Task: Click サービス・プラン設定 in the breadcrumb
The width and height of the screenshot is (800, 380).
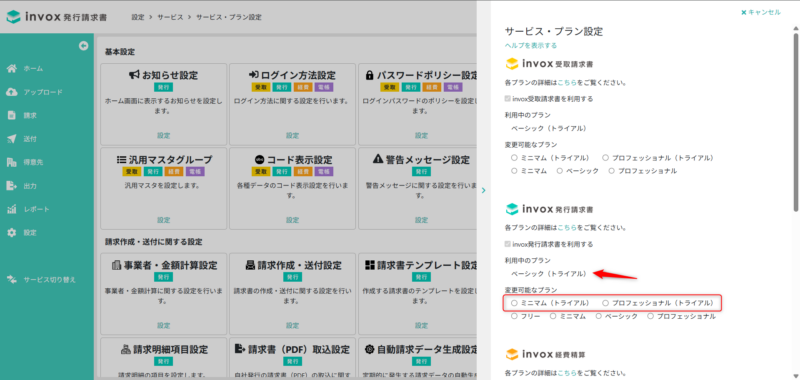Action: [229, 17]
